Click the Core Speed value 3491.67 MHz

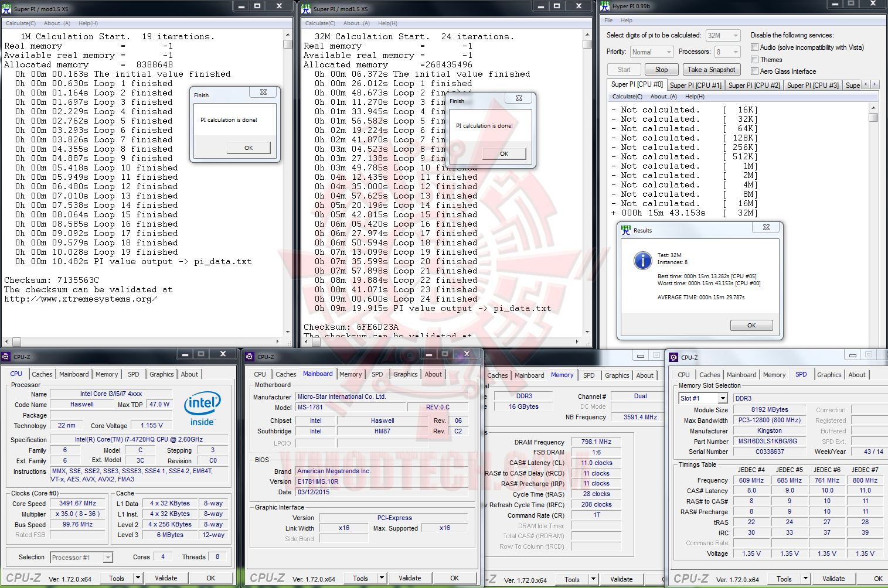tap(77, 504)
